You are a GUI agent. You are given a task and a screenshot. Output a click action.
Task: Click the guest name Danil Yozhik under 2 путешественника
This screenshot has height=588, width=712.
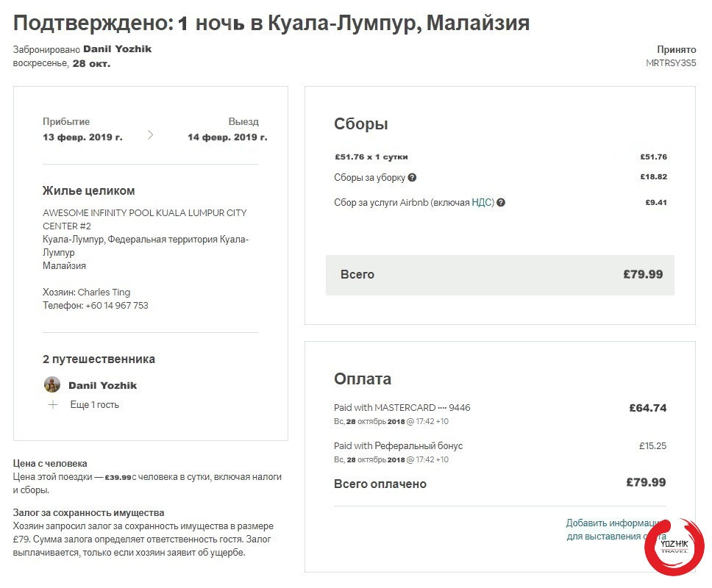pyautogui.click(x=102, y=385)
